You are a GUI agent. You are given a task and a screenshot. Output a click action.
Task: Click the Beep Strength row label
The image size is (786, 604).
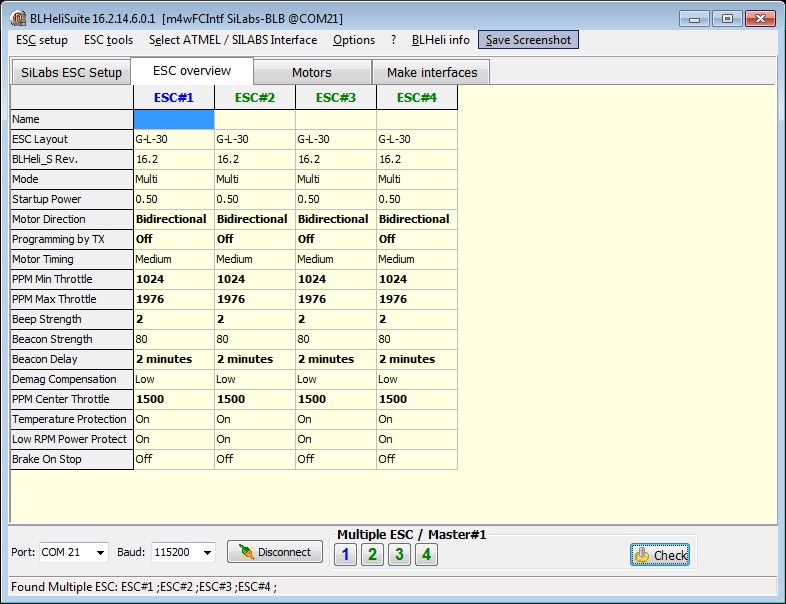pos(72,319)
